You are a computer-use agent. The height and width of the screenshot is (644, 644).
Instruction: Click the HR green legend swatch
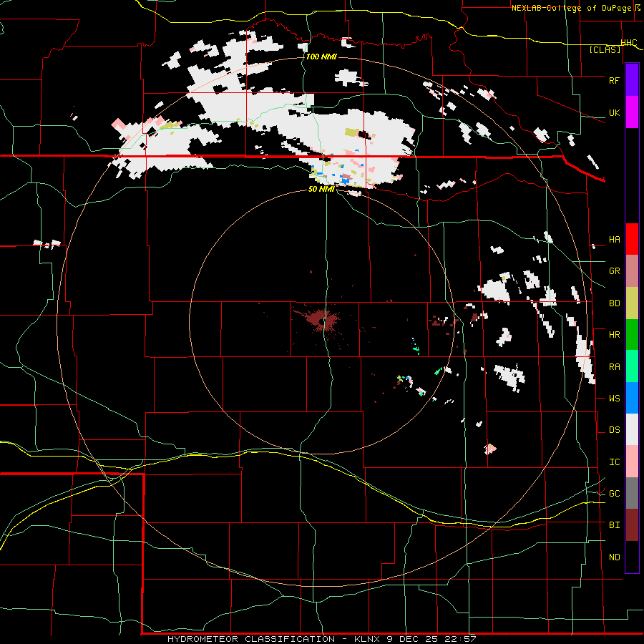click(632, 334)
